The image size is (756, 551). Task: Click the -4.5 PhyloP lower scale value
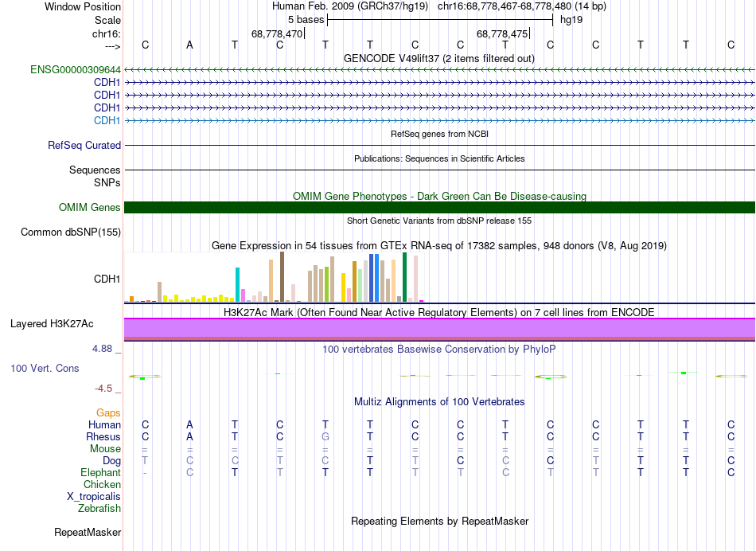coord(103,389)
